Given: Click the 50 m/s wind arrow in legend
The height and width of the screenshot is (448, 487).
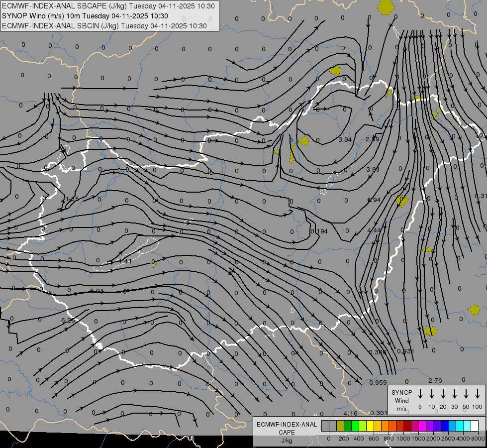Looking at the screenshot, I should coord(466,394).
